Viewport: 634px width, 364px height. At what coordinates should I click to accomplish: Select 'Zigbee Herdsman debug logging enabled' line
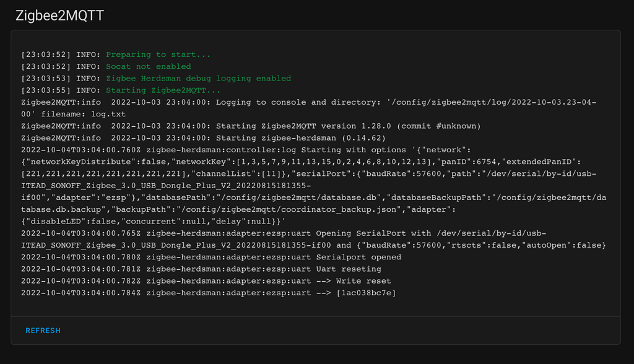coord(198,79)
